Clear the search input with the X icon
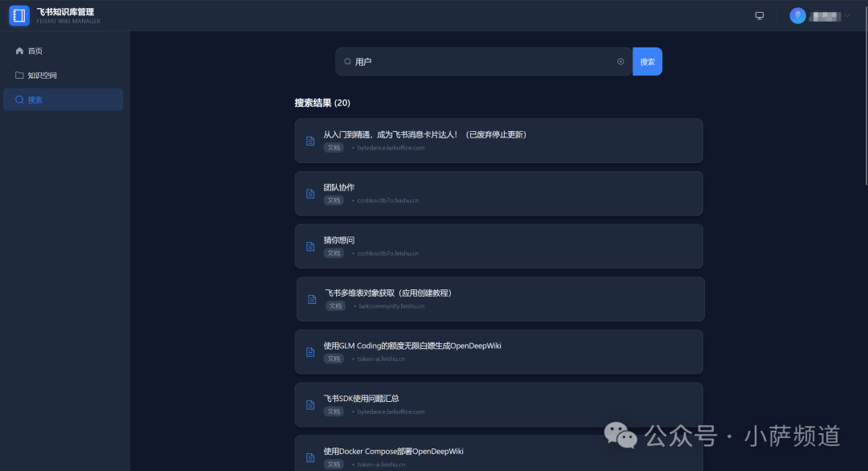 coord(620,61)
